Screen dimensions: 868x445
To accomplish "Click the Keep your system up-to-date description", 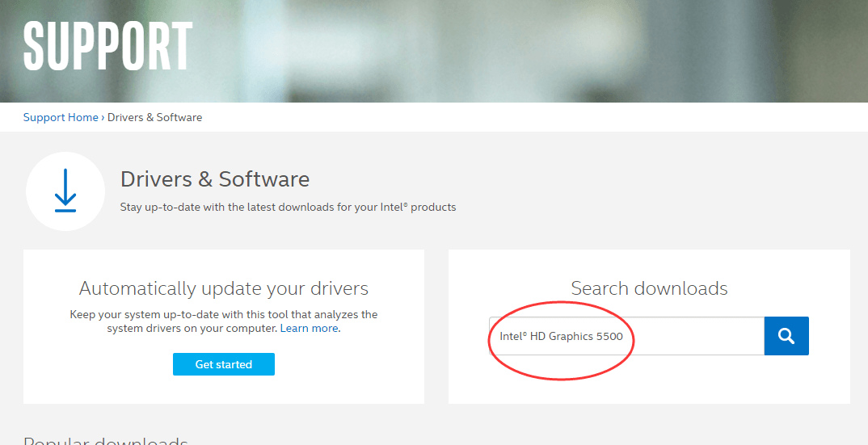I will 224,314.
